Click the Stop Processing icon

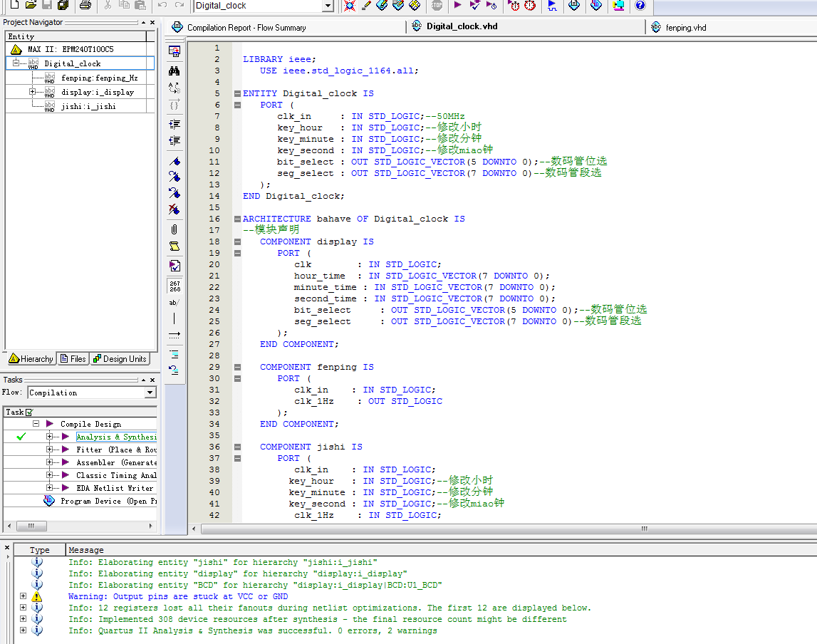[437, 6]
